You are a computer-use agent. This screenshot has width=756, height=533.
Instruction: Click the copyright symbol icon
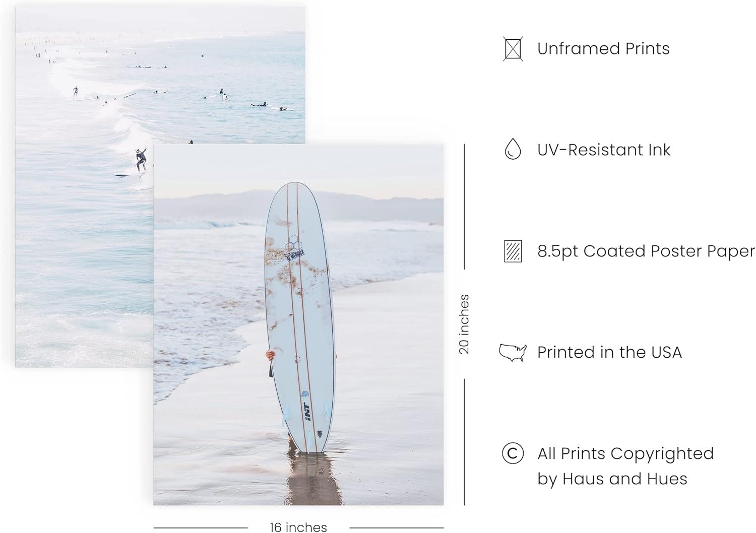pos(513,453)
